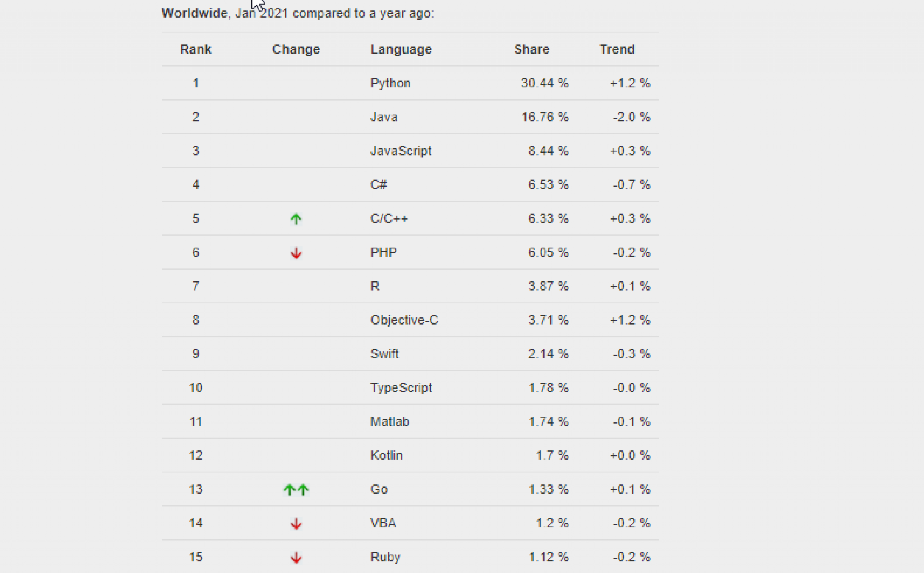Click the Language column header
The height and width of the screenshot is (573, 924).
pos(401,49)
